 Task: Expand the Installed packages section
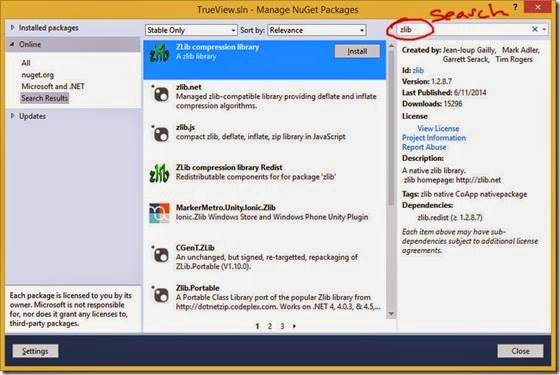13,28
